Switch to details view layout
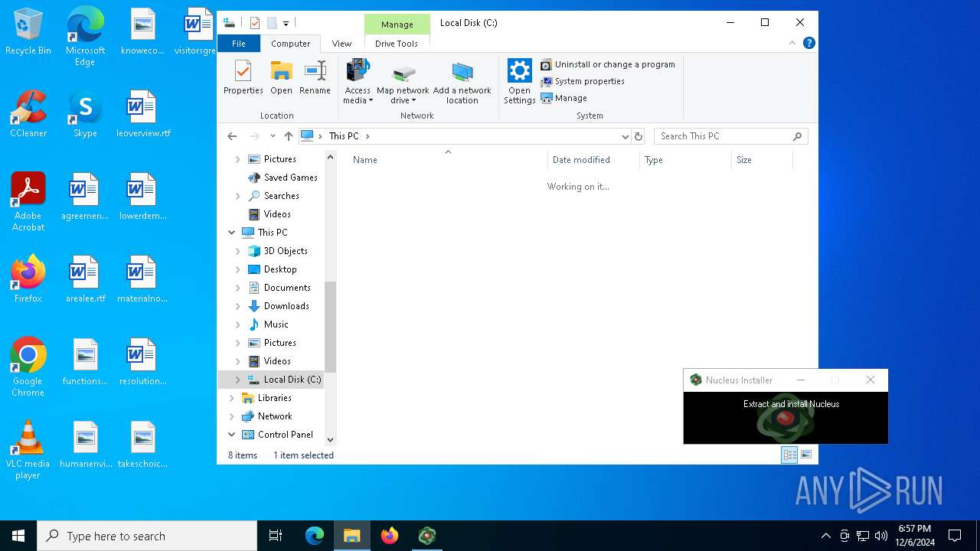This screenshot has width=980, height=551. pyautogui.click(x=789, y=455)
